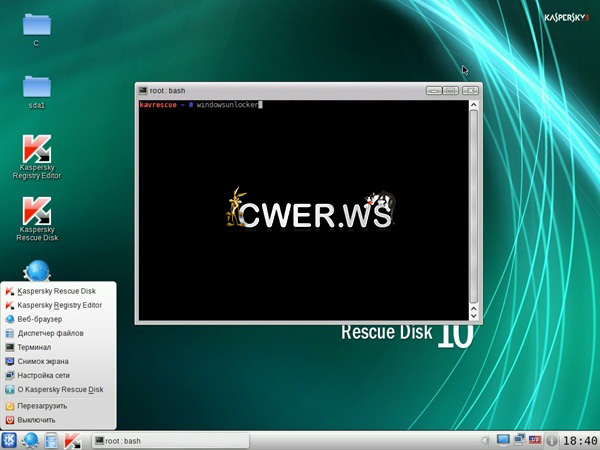Open file manager icon in taskbar
This screenshot has height=450, width=600.
point(51,440)
